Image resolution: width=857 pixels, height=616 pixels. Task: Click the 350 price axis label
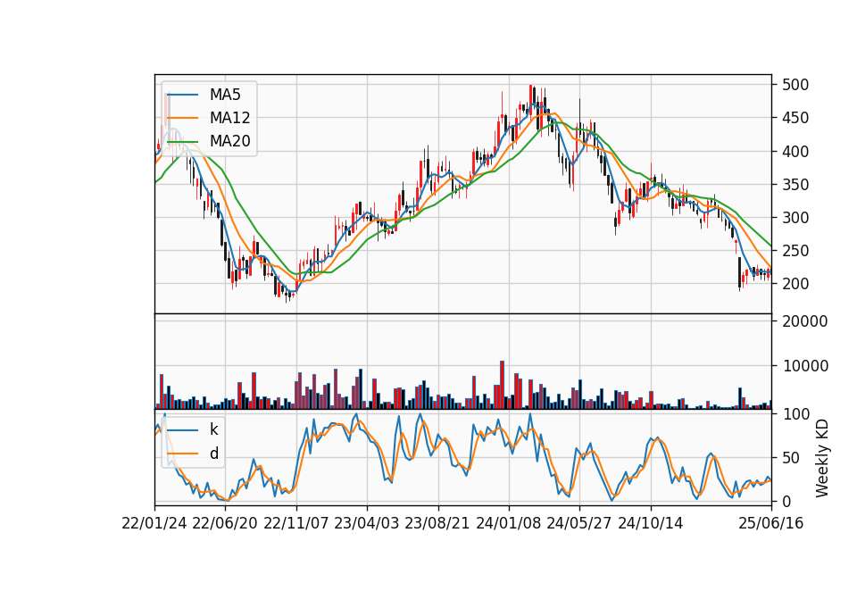[x=795, y=184]
